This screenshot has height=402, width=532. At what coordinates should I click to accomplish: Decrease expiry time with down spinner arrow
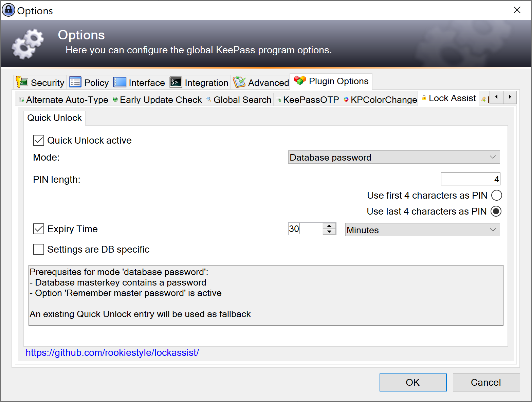(x=329, y=232)
